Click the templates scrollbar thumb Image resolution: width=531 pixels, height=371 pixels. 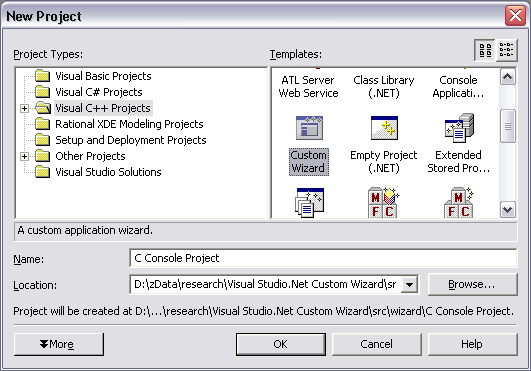pyautogui.click(x=508, y=126)
